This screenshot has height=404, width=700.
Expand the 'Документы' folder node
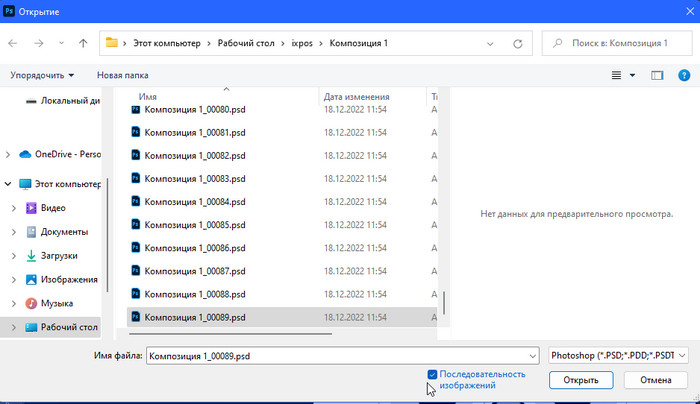(x=14, y=232)
